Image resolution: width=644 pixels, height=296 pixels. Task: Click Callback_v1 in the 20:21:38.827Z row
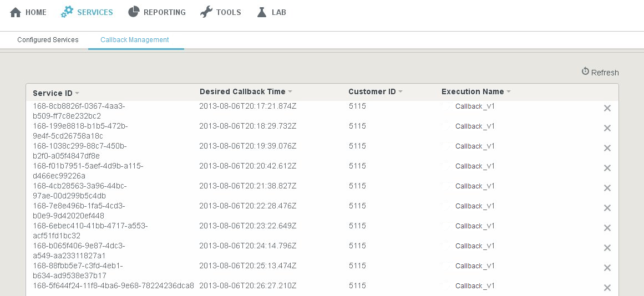tap(475, 186)
